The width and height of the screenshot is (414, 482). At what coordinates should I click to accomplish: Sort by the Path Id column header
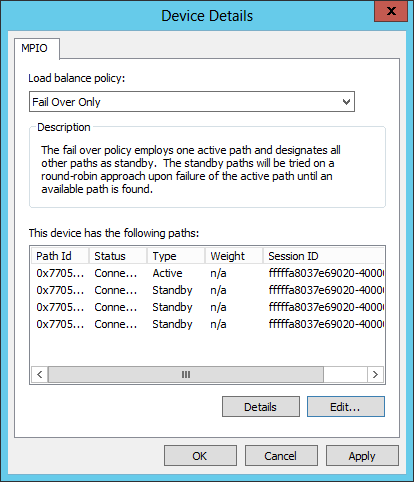click(x=60, y=256)
